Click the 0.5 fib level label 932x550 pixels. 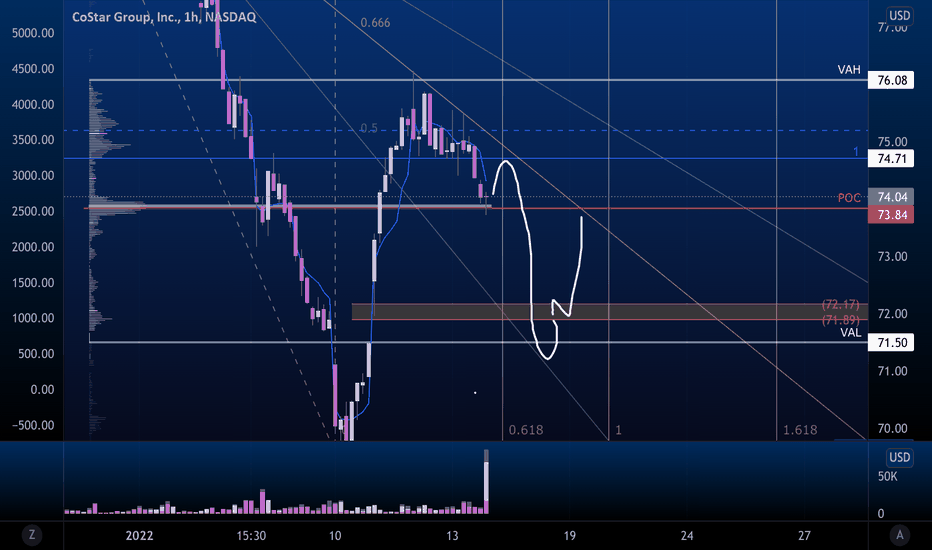369,128
